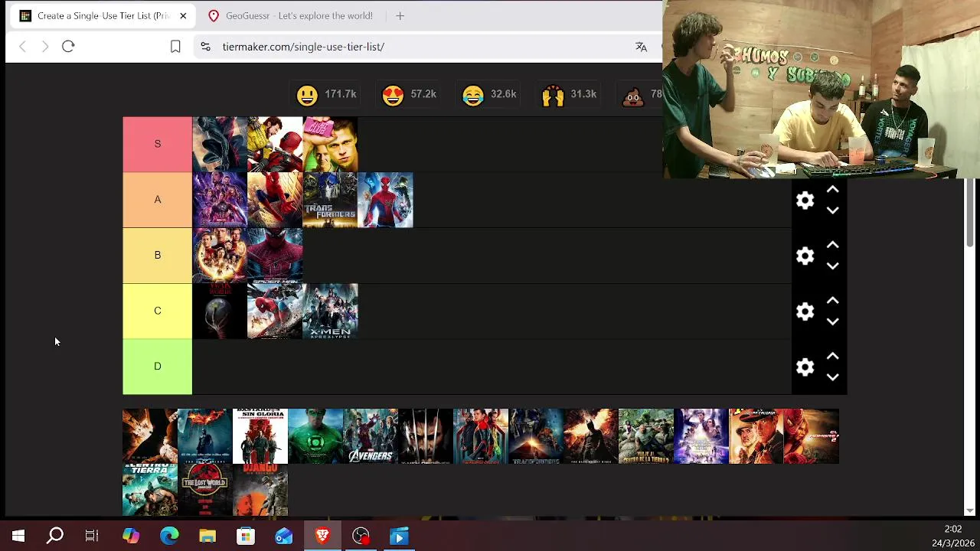Open OBS Studio from taskbar
Screen dimensions: 980x551
(x=361, y=536)
